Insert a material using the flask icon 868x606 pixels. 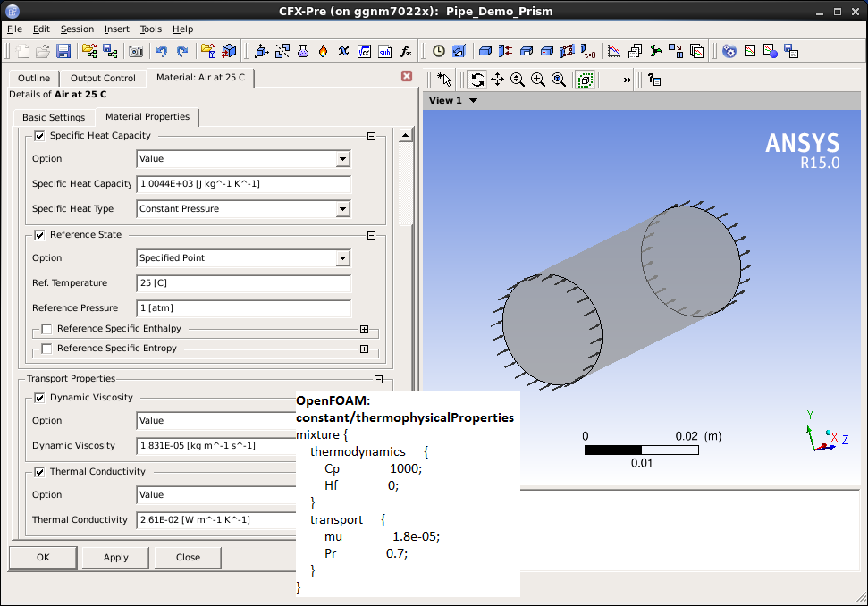[x=303, y=52]
